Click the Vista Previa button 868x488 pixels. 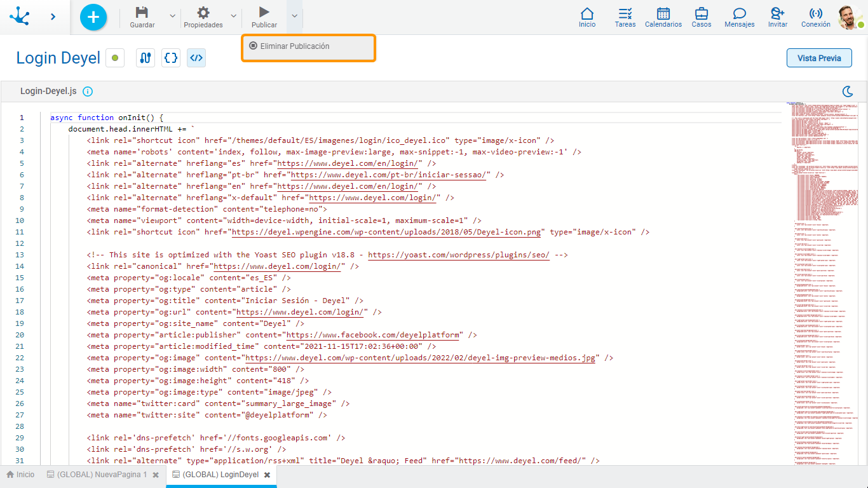tap(819, 58)
